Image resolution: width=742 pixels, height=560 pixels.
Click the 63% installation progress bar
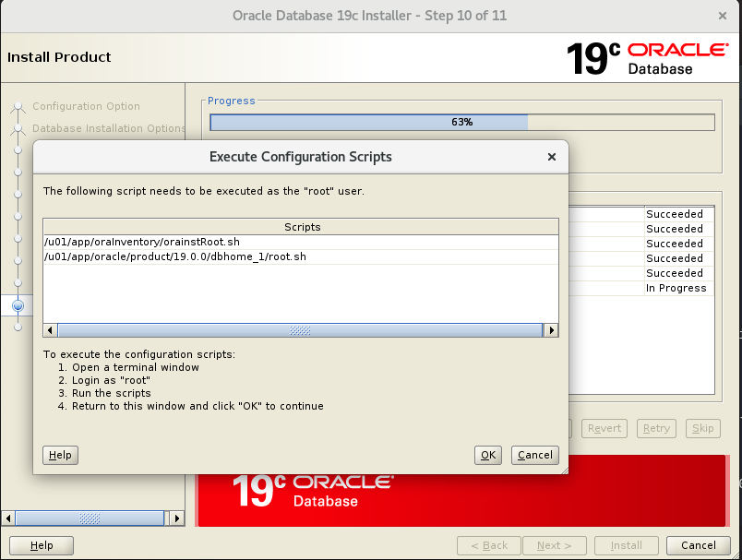tap(461, 122)
